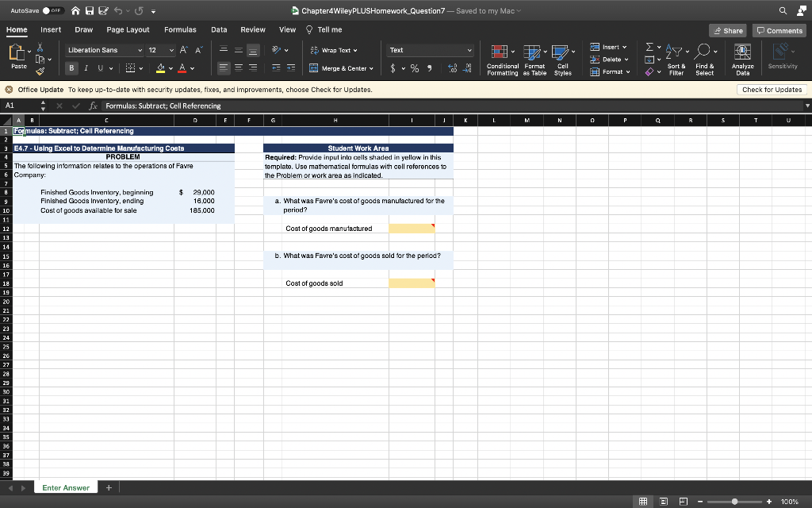
Task: Toggle Underline formatting
Action: pyautogui.click(x=100, y=68)
